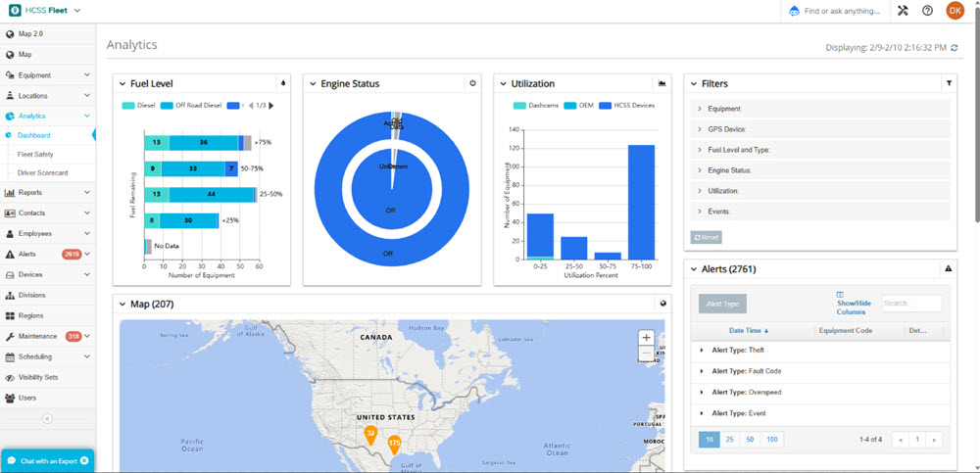Expand Fuel Level and Type filter
The height and width of the screenshot is (473, 980).
click(x=820, y=150)
